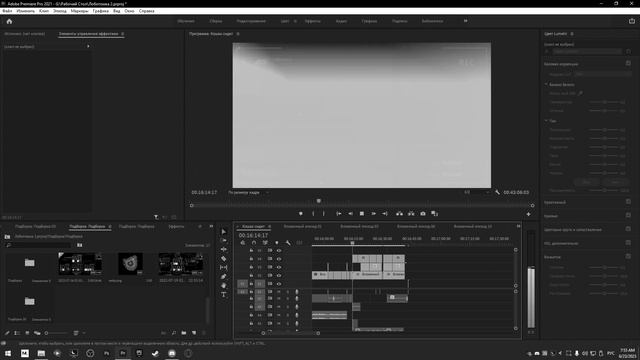Enable Базовая коррекция checkbox in Lumetri
Screen dimensions: 640x360
coord(628,63)
